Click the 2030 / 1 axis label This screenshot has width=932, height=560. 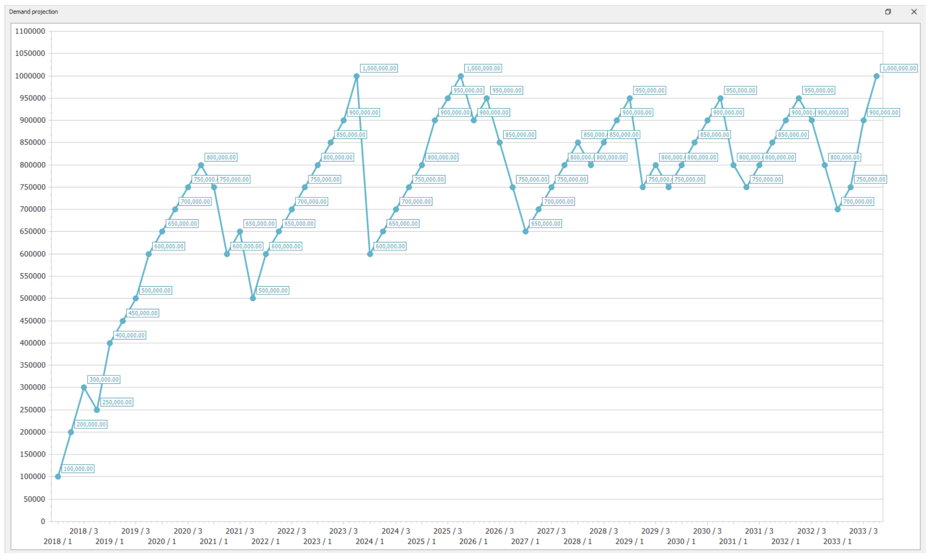click(681, 542)
